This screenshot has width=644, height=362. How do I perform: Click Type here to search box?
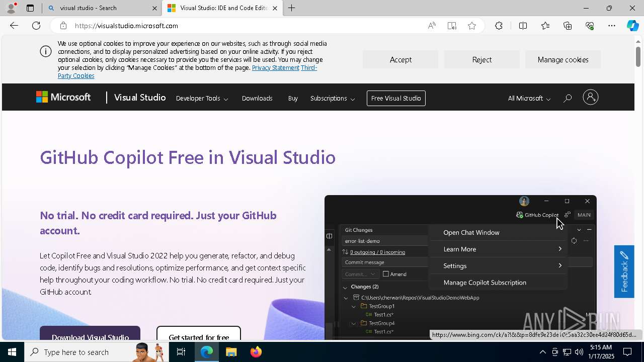[96, 352]
